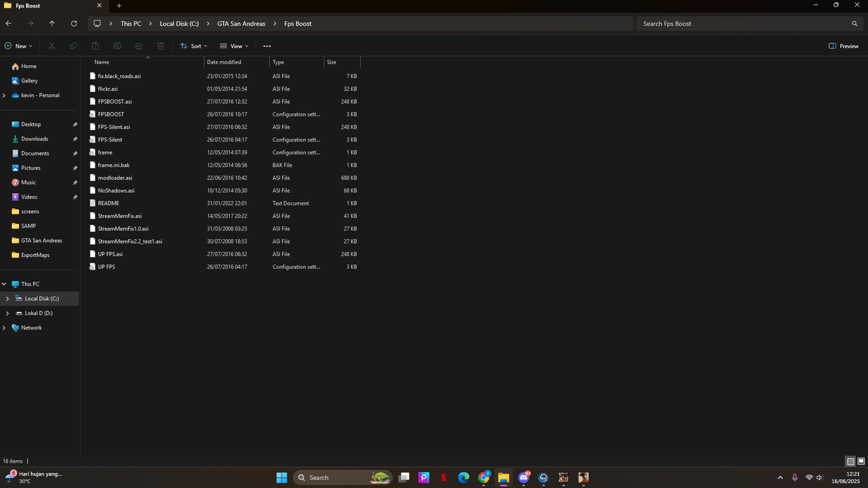Click the monitor icon in the address bar
The width and height of the screenshot is (868, 488).
(x=97, y=24)
